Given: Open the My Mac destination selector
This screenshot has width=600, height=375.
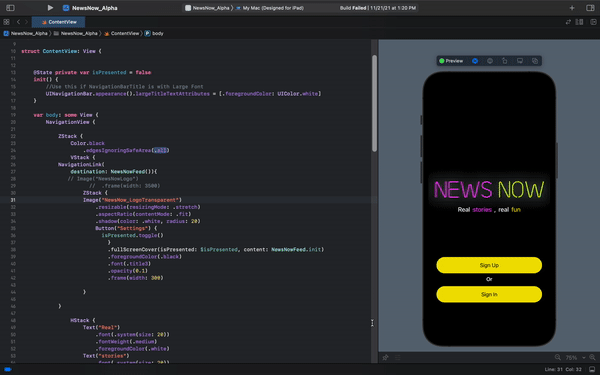Looking at the screenshot, I should coord(270,8).
